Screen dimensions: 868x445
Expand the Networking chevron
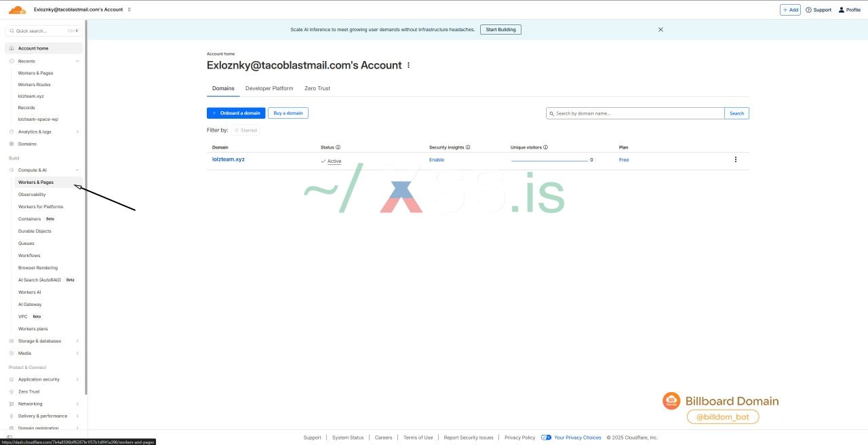pos(77,404)
